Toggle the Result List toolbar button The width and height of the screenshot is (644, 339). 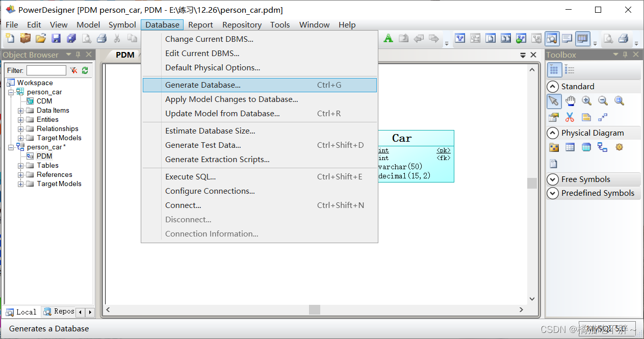582,38
